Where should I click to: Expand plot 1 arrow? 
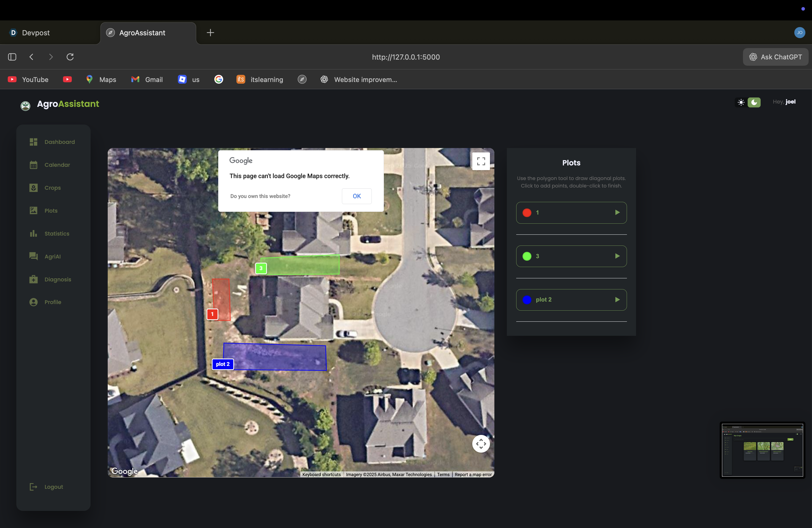pyautogui.click(x=617, y=212)
